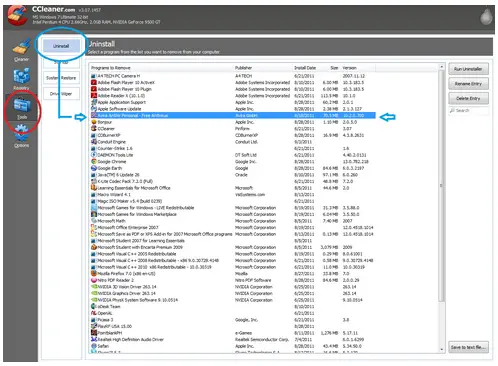The height and width of the screenshot is (366, 498).
Task: Sort the list by Install Date column
Action: tap(305, 68)
